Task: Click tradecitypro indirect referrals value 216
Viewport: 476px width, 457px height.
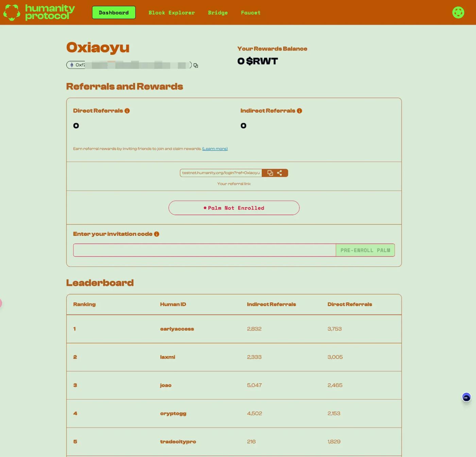Action: pyautogui.click(x=251, y=442)
